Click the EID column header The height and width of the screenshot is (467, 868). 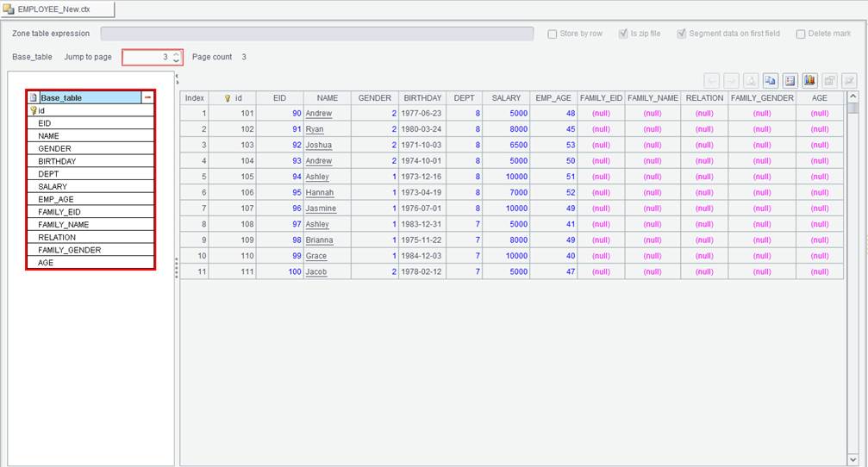click(x=279, y=98)
